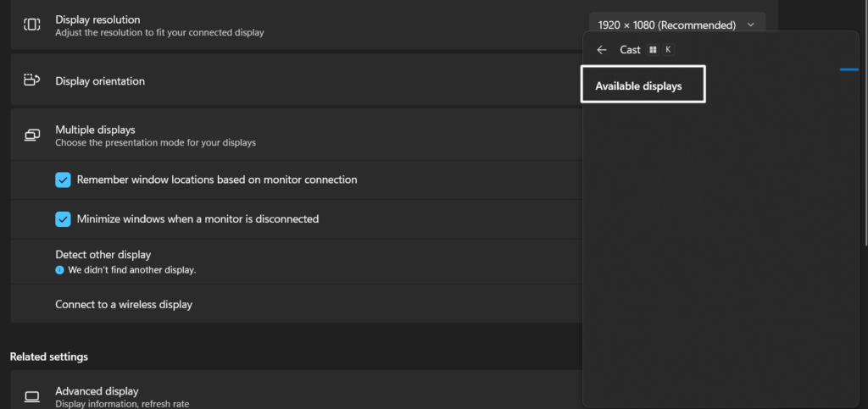Select Connect to a wireless display
868x409 pixels.
124,304
